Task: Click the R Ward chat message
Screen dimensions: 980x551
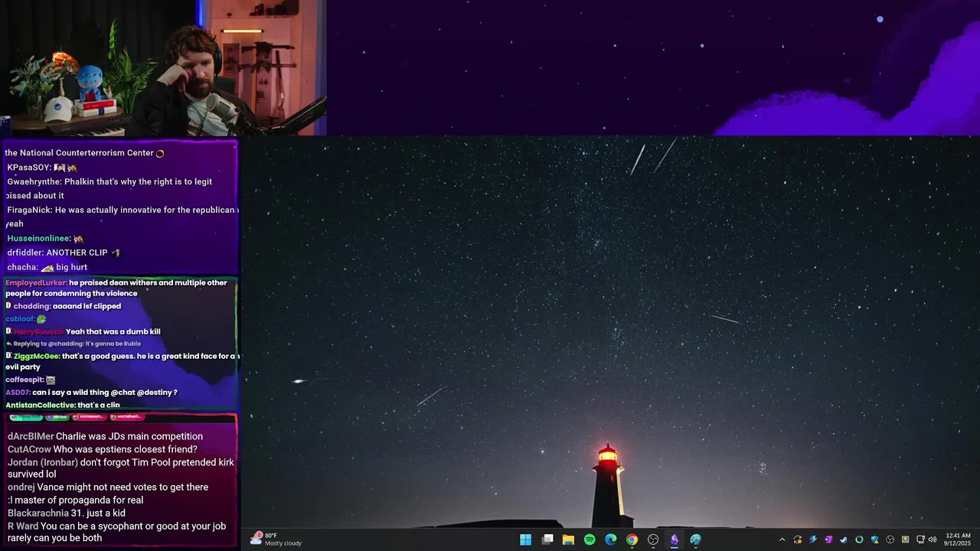Action: (117, 532)
